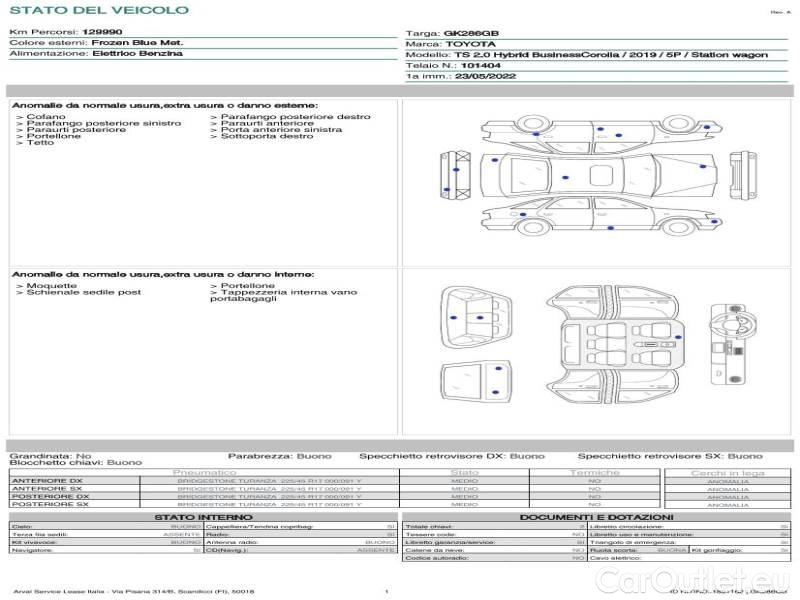Image resolution: width=800 pixels, height=600 pixels.
Task: Select the brand value 'TOYOTA'
Action: 470,44
